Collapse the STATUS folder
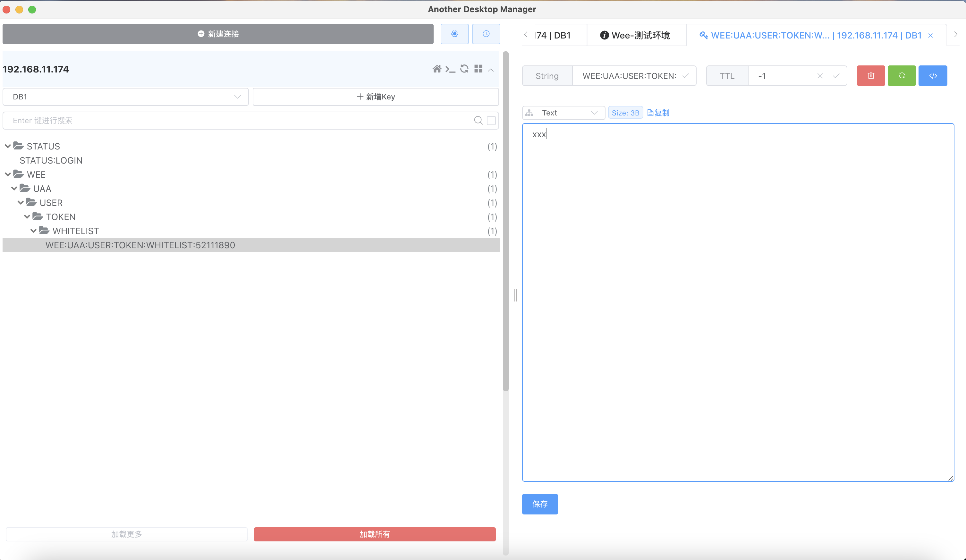This screenshot has width=966, height=560. [8, 146]
